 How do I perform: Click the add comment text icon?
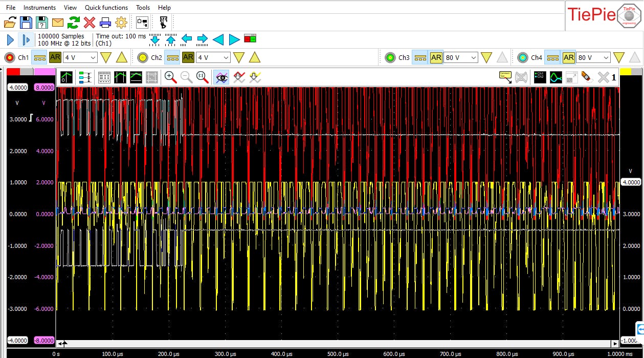click(x=505, y=77)
